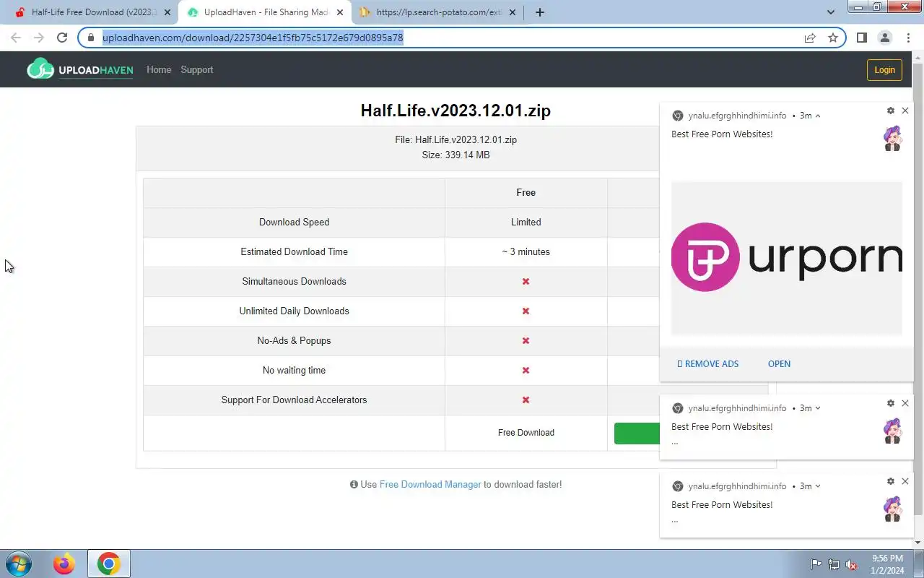The width and height of the screenshot is (924, 578).
Task: Click REMOVE ADS in the notification
Action: click(x=708, y=364)
